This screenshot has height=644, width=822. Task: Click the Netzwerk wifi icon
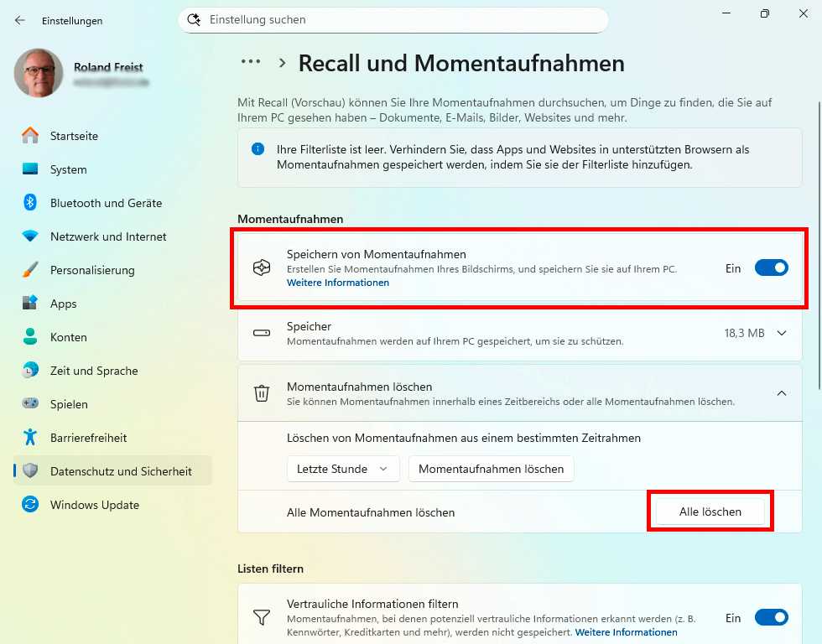click(x=30, y=236)
